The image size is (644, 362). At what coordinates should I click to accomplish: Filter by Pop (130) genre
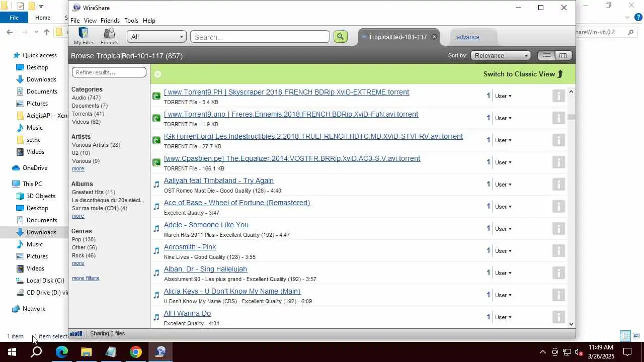pos(84,239)
